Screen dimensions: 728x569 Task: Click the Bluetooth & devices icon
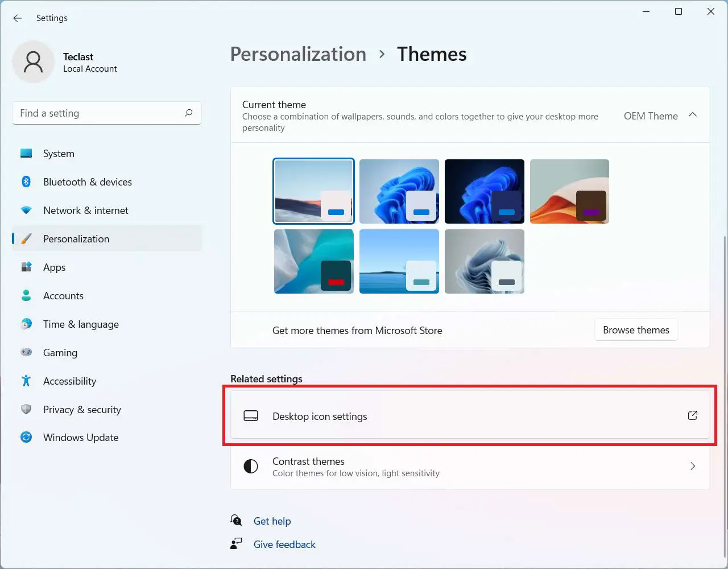tap(26, 182)
